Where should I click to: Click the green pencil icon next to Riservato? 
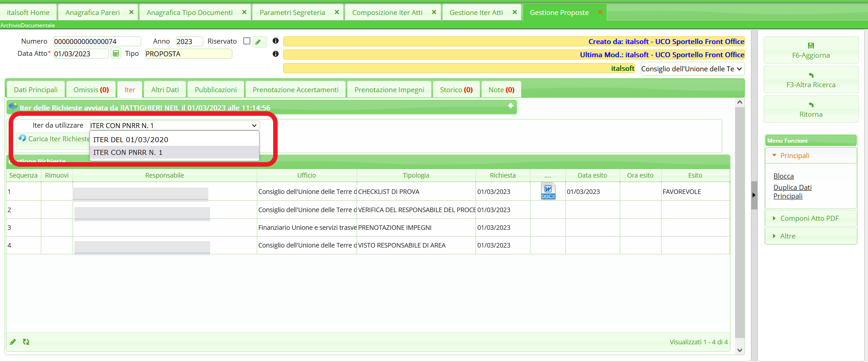pyautogui.click(x=259, y=42)
